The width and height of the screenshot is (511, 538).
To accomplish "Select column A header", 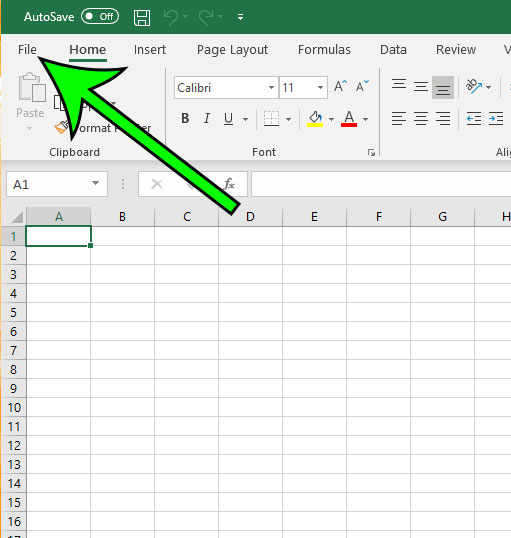I will coord(59,217).
